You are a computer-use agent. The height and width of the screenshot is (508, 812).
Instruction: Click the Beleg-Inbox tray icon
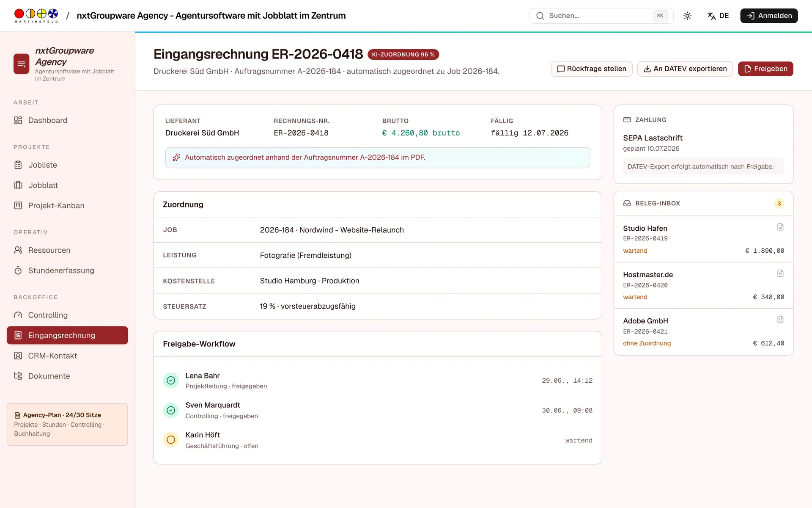tap(627, 203)
